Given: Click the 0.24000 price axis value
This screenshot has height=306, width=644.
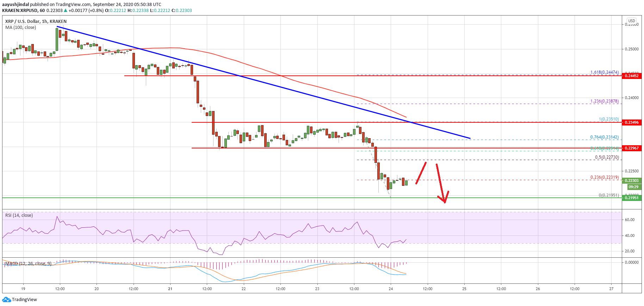Looking at the screenshot, I should (632, 98).
